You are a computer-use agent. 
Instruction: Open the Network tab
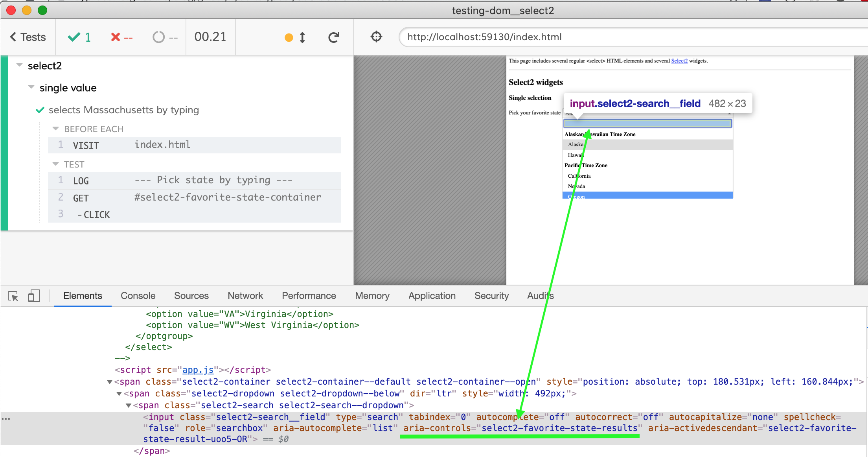tap(245, 296)
